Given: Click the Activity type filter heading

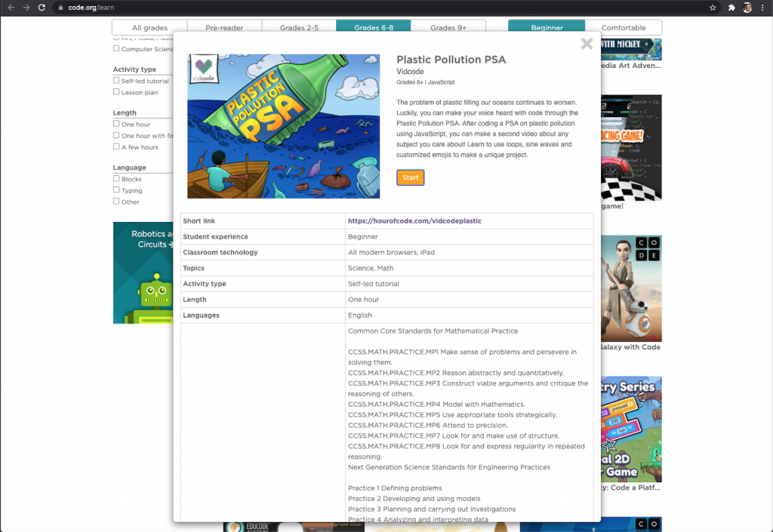Looking at the screenshot, I should coord(134,69).
